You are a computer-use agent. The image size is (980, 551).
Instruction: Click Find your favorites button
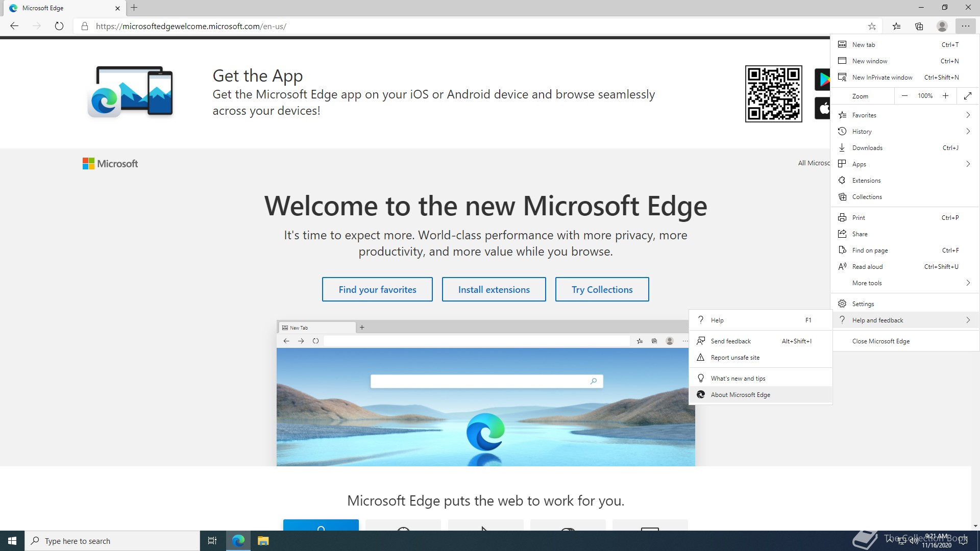(377, 289)
